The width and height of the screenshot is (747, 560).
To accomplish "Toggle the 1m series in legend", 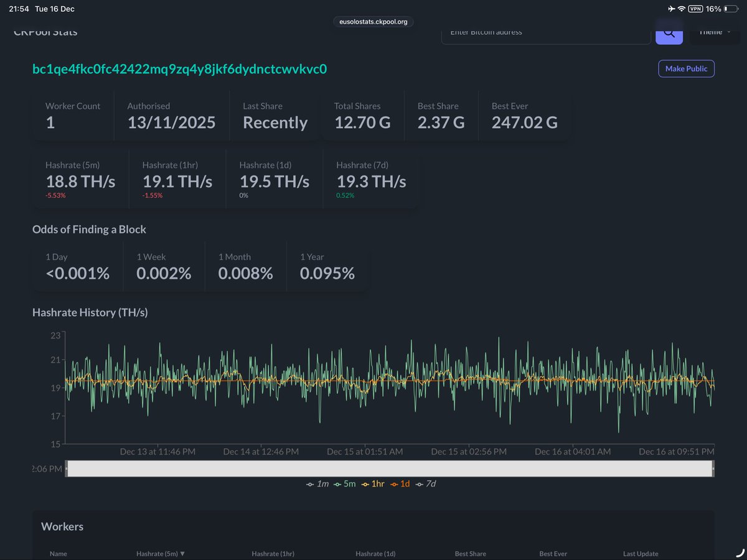I will tap(317, 483).
